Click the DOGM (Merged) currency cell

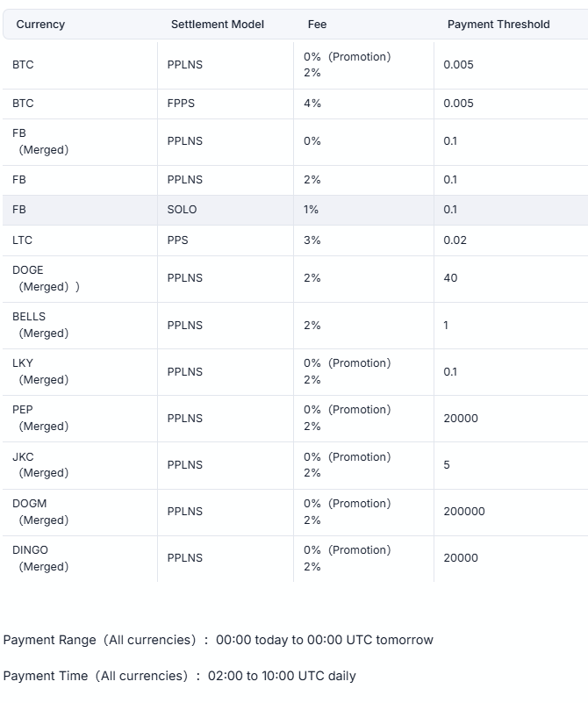[x=40, y=512]
